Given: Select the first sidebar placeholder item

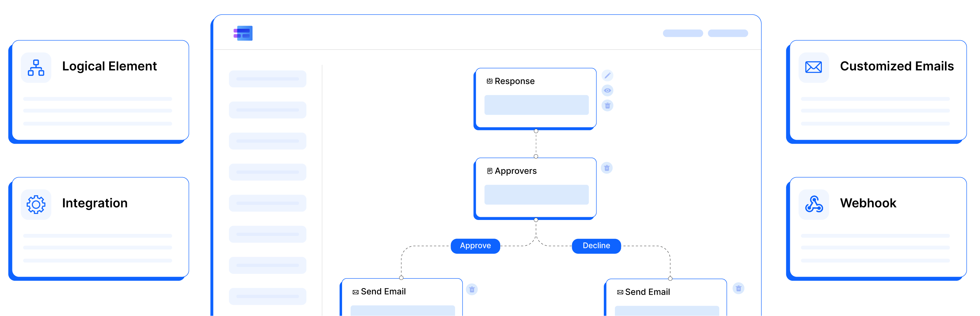Looking at the screenshot, I should tap(267, 79).
